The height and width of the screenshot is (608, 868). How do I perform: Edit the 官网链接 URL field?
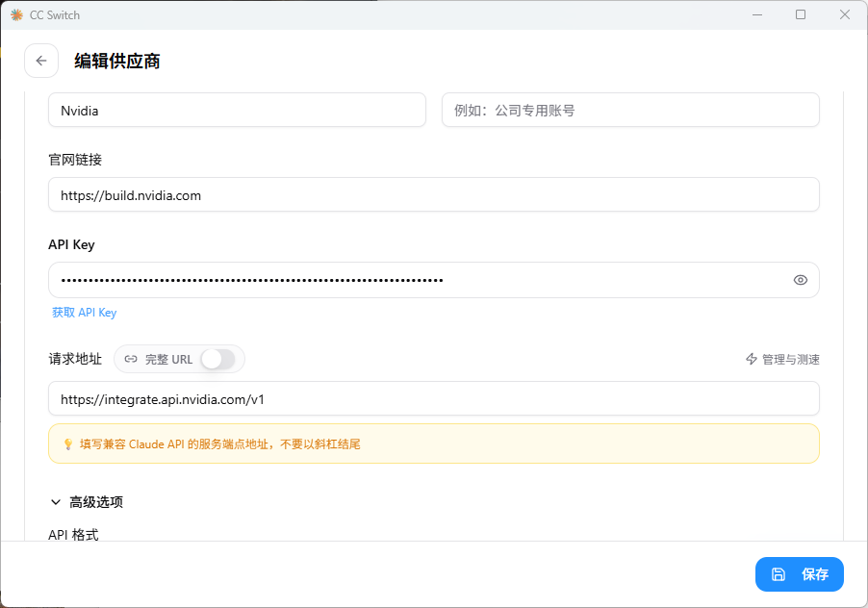coord(434,194)
